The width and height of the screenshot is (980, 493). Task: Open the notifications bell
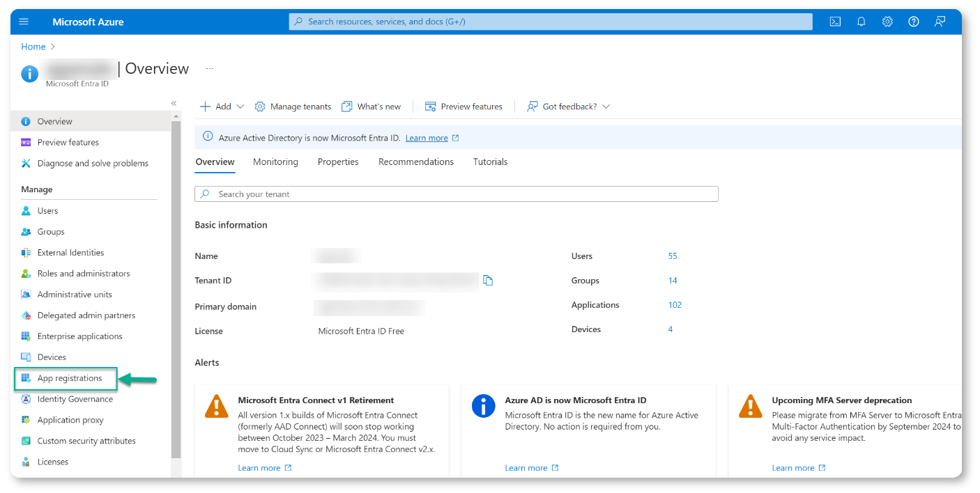click(x=862, y=22)
